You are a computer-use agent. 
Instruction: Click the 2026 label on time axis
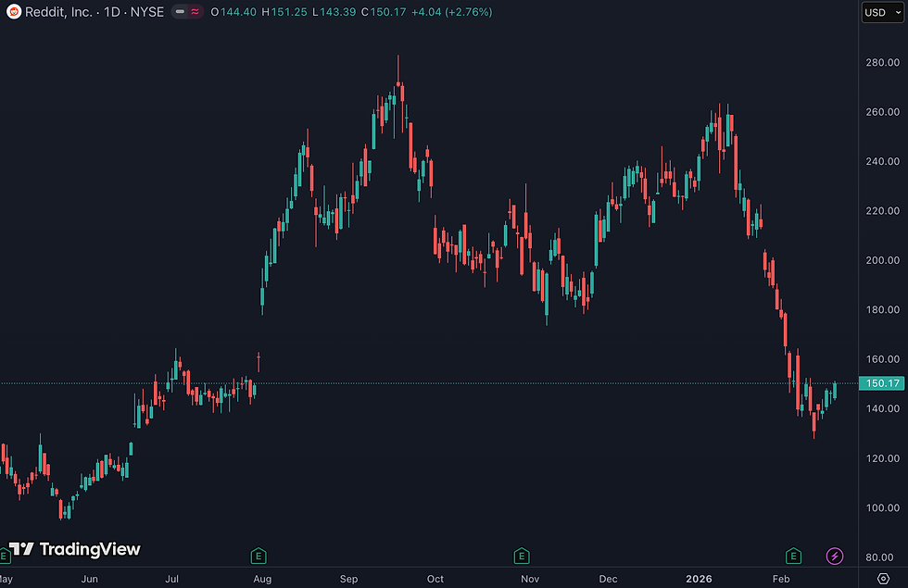coord(699,579)
